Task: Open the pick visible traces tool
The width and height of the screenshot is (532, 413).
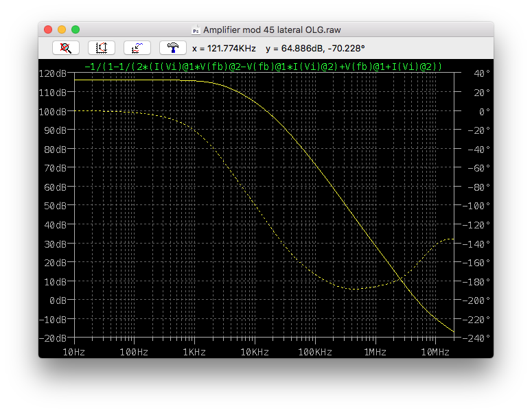Action: [137, 48]
